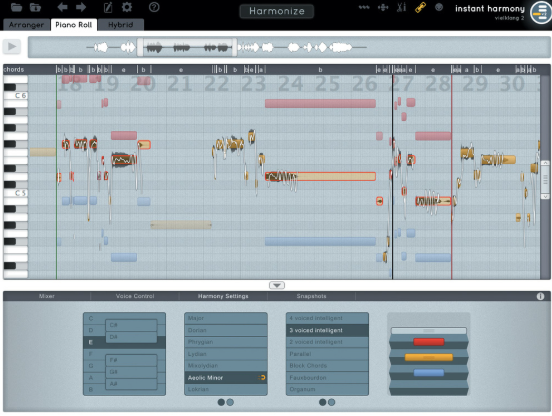Choose the Dorian scale
Viewport: 552px width, 416px height.
point(226,330)
